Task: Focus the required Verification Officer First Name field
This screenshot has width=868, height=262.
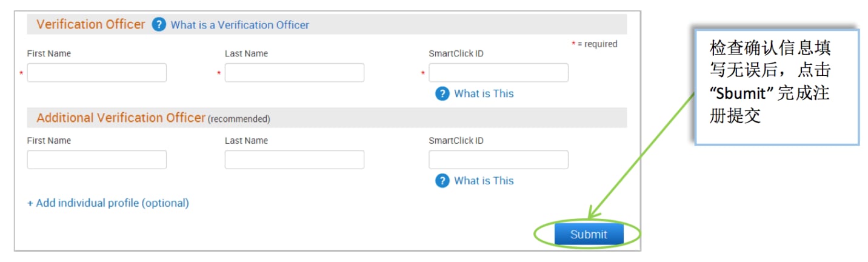Action: pos(97,73)
